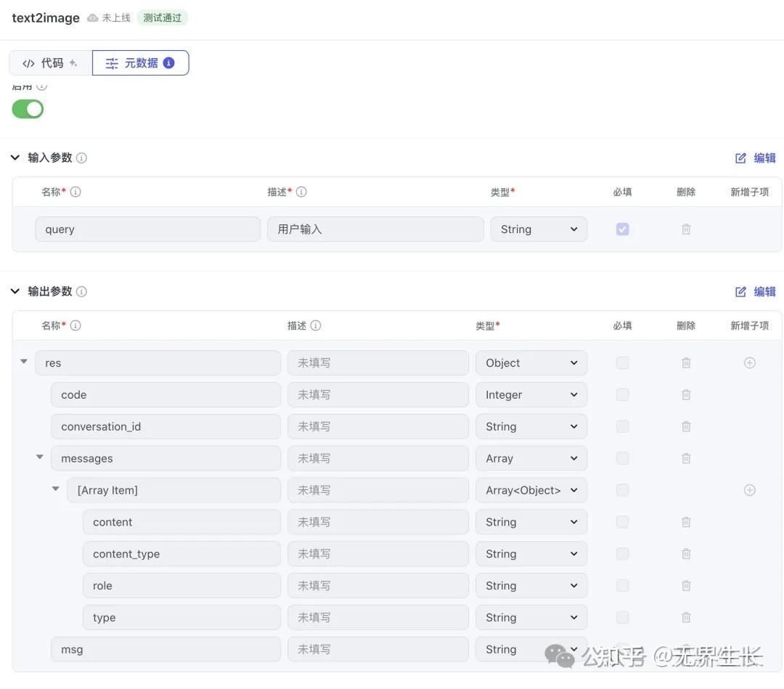This screenshot has width=784, height=689.
Task: Delete the content_type parameter row
Action: (x=686, y=553)
